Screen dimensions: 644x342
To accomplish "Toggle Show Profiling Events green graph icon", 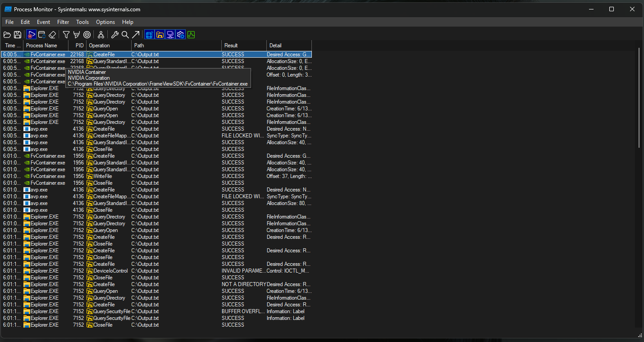I will (x=191, y=35).
